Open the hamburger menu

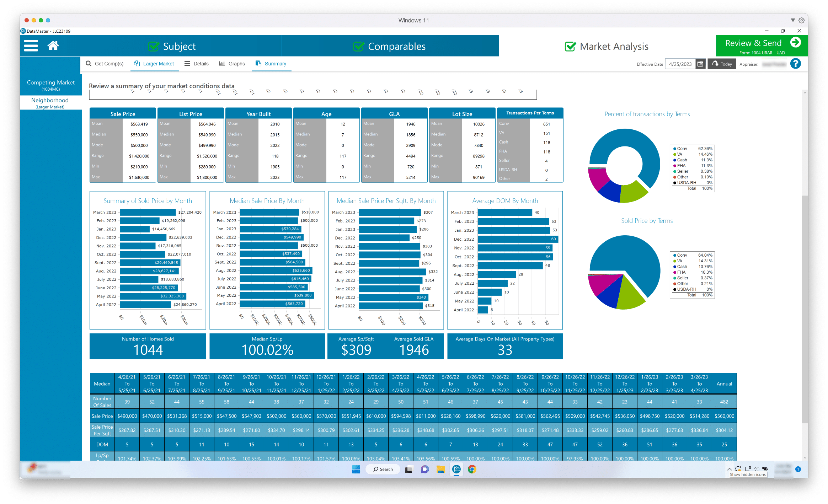[30, 45]
